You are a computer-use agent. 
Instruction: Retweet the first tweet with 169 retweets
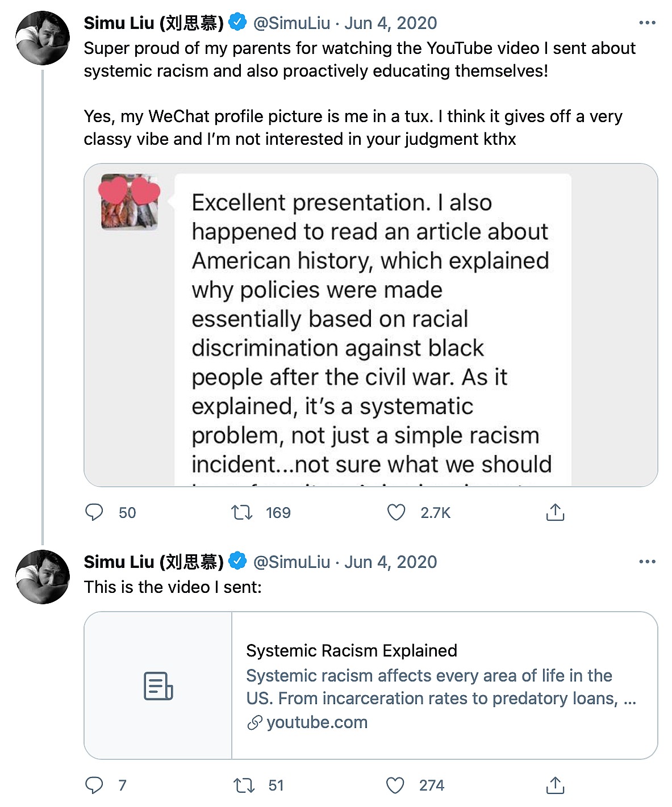[x=242, y=512]
